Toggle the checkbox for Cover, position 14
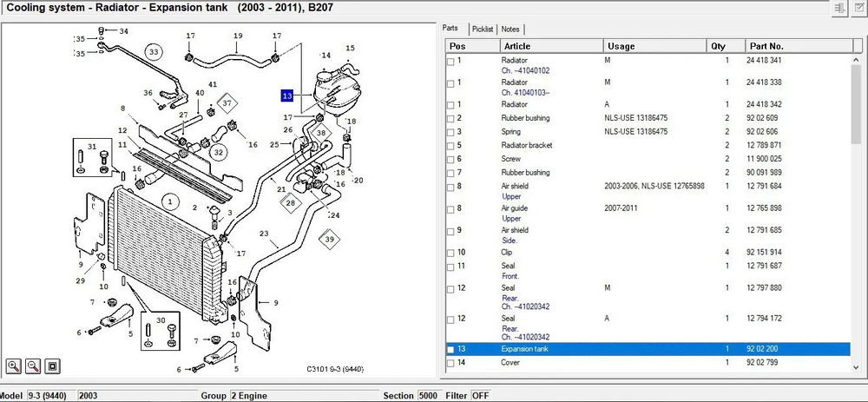 tap(450, 363)
